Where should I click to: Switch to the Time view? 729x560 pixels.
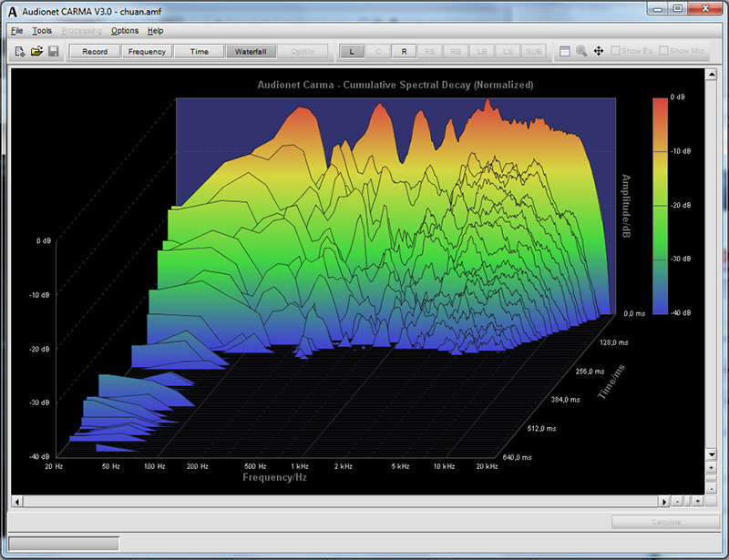(199, 52)
